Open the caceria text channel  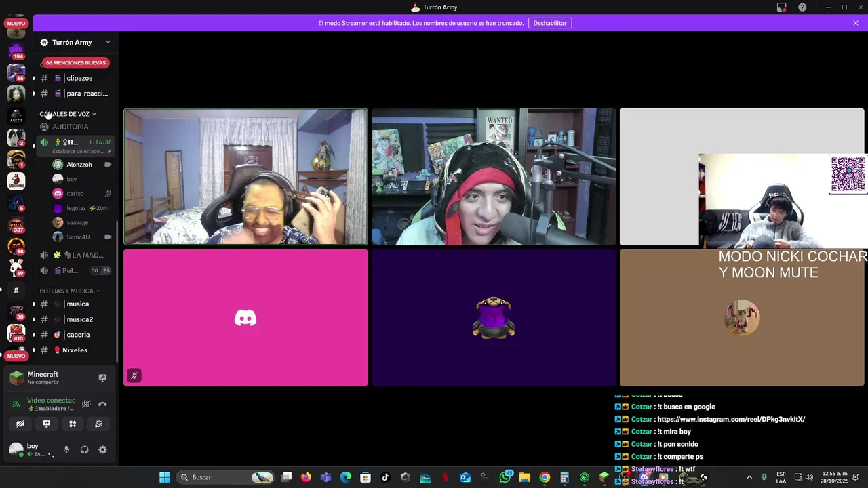tap(75, 335)
